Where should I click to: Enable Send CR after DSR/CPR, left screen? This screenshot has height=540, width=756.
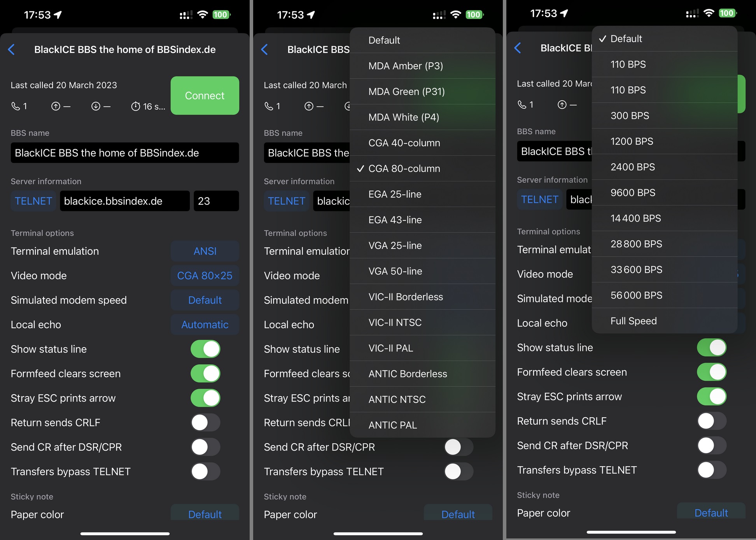(205, 447)
